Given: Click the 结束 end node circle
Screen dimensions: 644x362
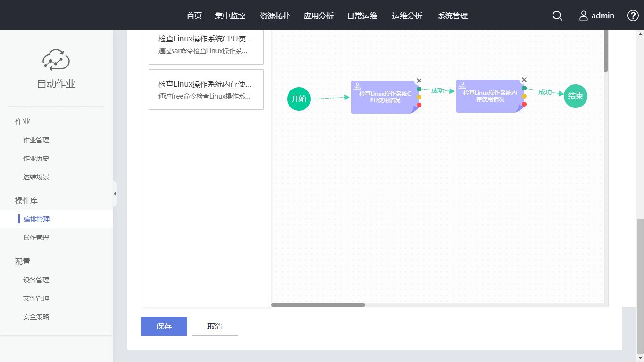Looking at the screenshot, I should pos(576,96).
